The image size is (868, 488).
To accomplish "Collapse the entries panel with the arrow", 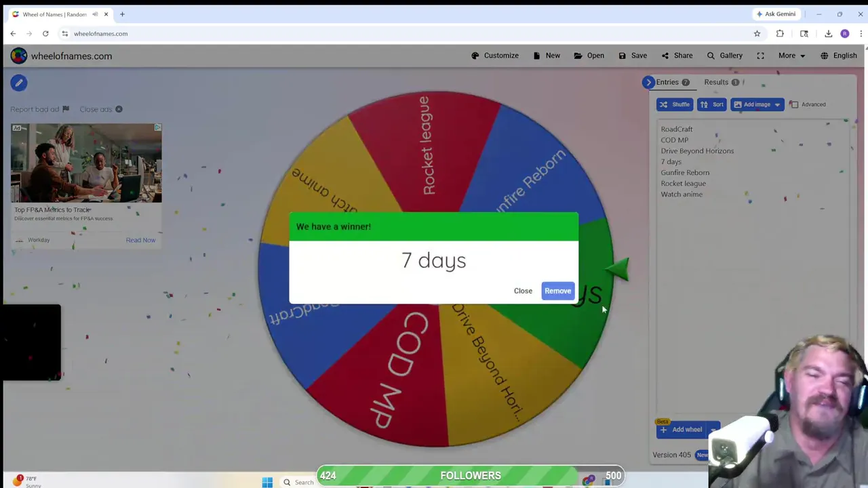I will [x=648, y=82].
